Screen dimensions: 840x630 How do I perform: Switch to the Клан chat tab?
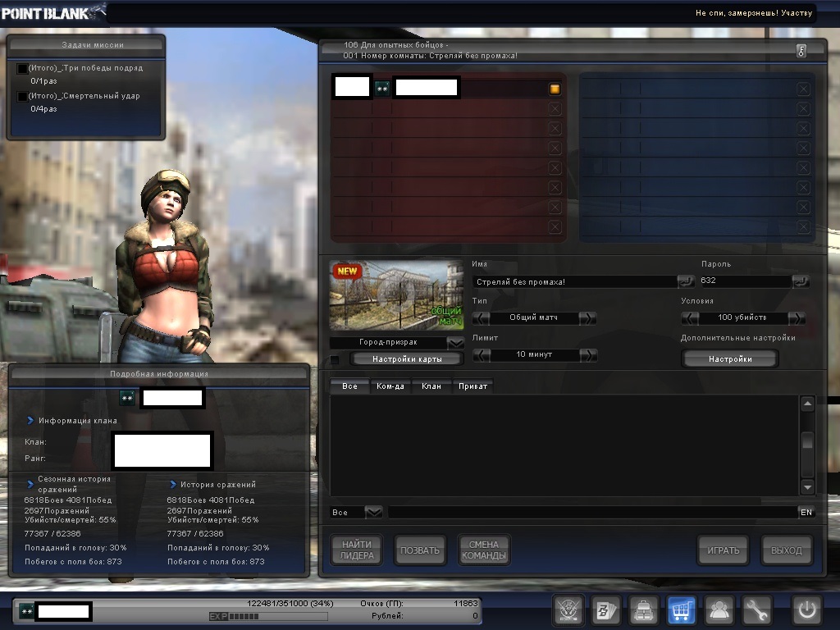(431, 386)
